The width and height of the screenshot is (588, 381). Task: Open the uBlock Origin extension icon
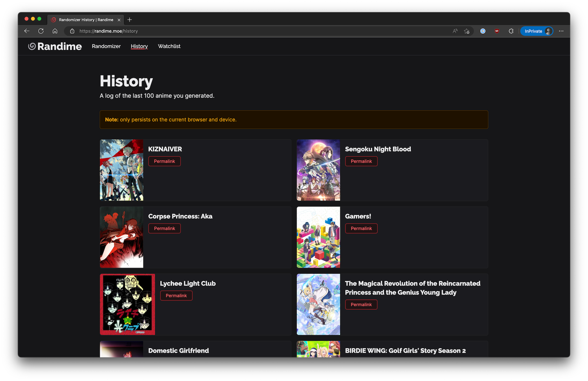click(x=497, y=31)
